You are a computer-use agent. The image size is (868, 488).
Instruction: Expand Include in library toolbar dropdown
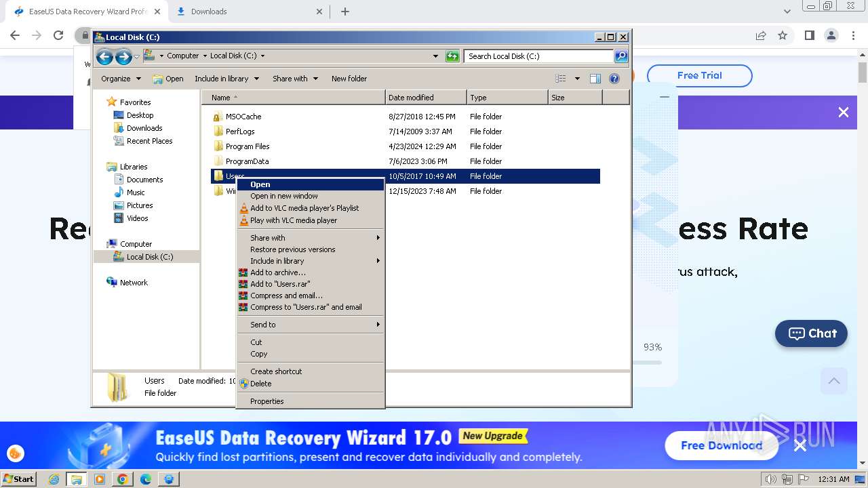point(227,79)
